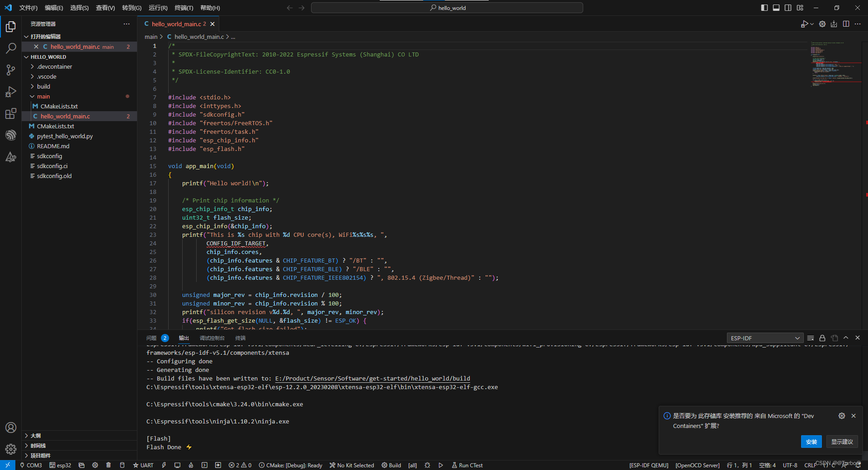Screen dimensions: 868x470
Task: Close the bottom panel
Action: (x=858, y=338)
